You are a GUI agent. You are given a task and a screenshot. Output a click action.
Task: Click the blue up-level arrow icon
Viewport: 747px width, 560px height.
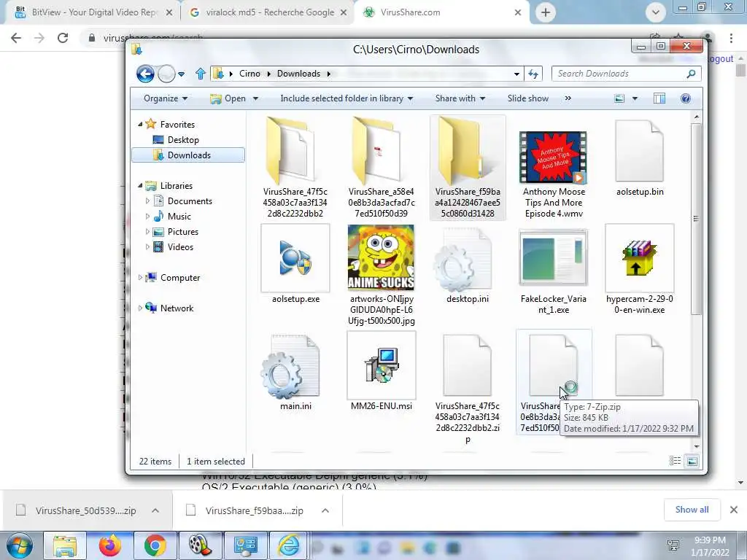(201, 74)
